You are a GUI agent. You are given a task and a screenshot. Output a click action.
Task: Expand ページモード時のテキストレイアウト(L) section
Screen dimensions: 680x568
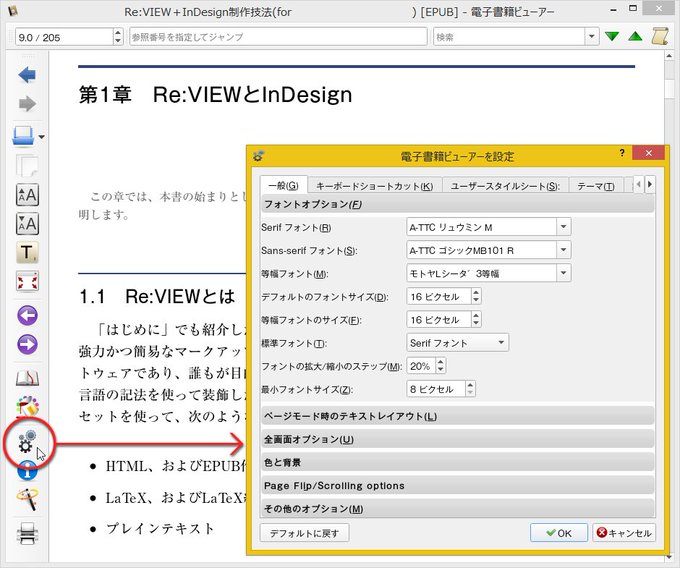coord(457,416)
